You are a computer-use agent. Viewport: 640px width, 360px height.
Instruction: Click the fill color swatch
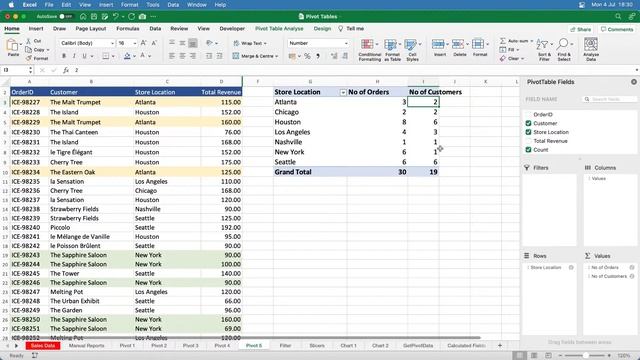point(127,56)
